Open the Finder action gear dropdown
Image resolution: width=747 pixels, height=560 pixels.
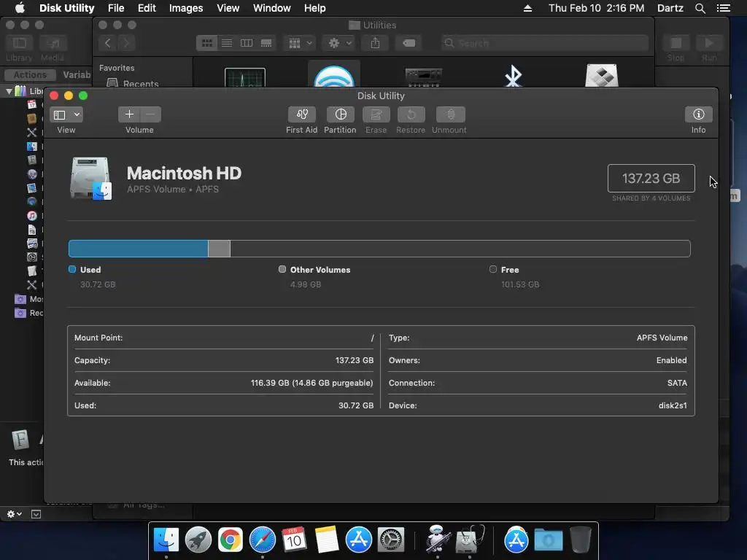(339, 43)
